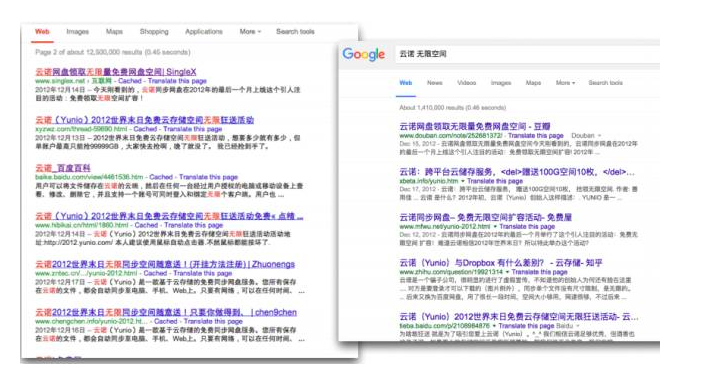Click Translate this page for singlex.net result
The width and height of the screenshot is (703, 376).
click(177, 81)
